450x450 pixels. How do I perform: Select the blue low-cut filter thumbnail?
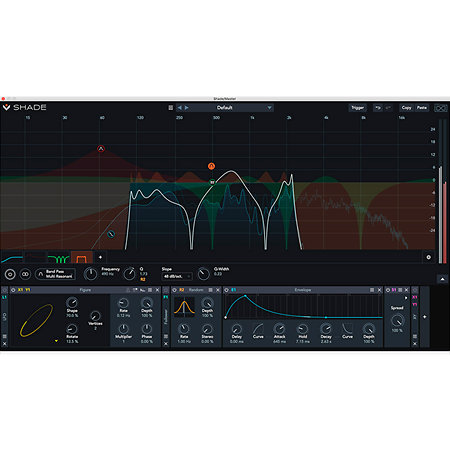[x=12, y=258]
